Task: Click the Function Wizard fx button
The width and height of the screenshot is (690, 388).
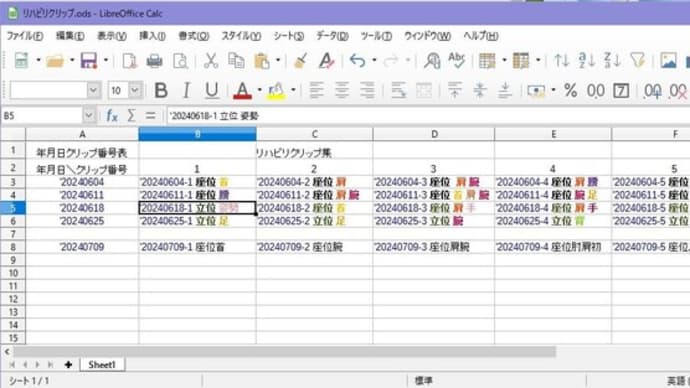Action: (112, 116)
